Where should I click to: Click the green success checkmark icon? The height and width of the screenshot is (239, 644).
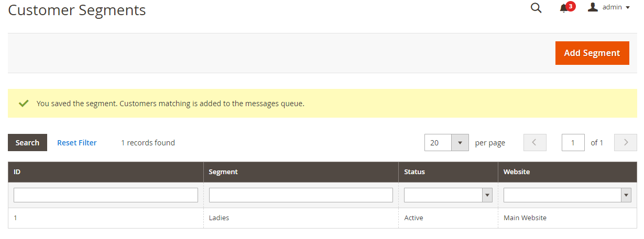point(23,104)
